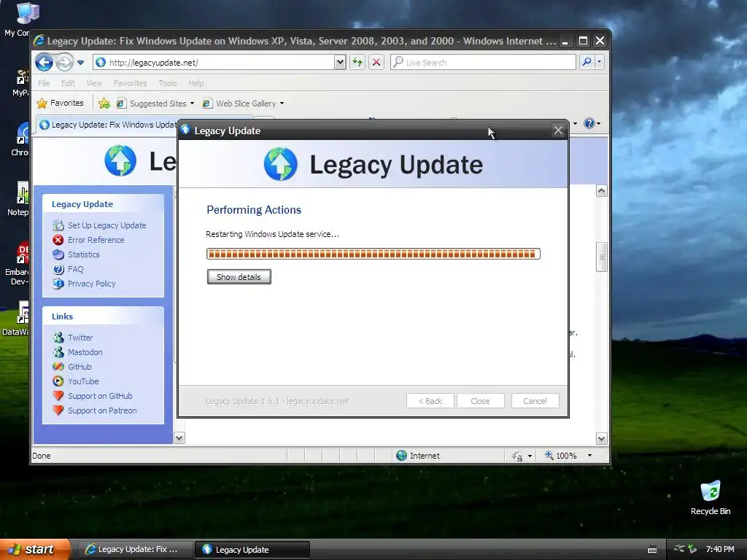Click the Refresh page icon
The width and height of the screenshot is (747, 560).
(357, 63)
